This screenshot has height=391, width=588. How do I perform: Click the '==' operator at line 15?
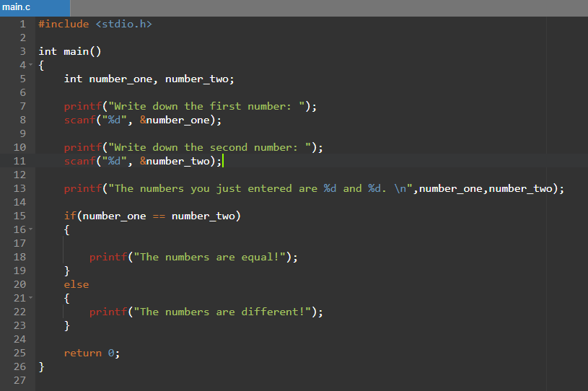(159, 216)
